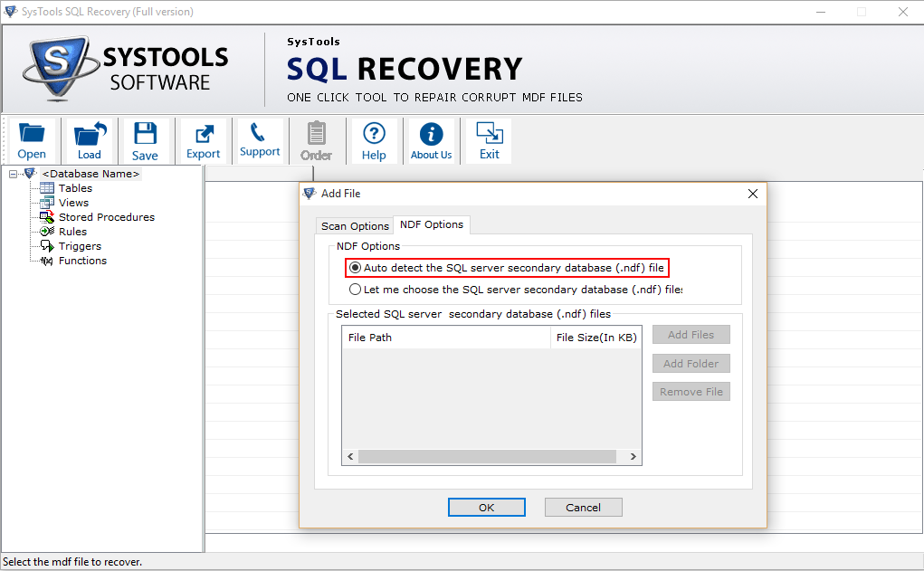
Task: Select the Triggers tree node
Action: click(x=81, y=246)
